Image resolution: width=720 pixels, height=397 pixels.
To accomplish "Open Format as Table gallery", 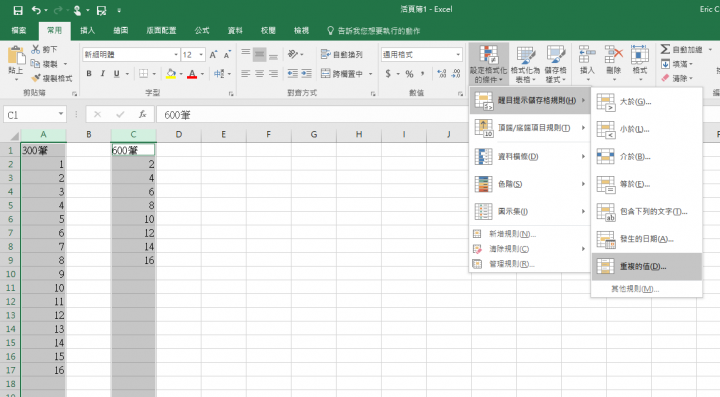I will click(x=525, y=64).
